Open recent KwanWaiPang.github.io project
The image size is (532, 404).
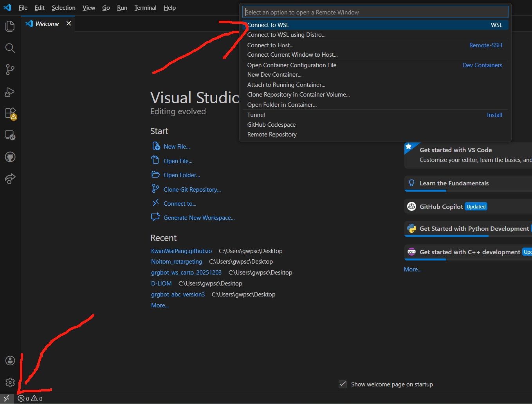[x=181, y=251]
